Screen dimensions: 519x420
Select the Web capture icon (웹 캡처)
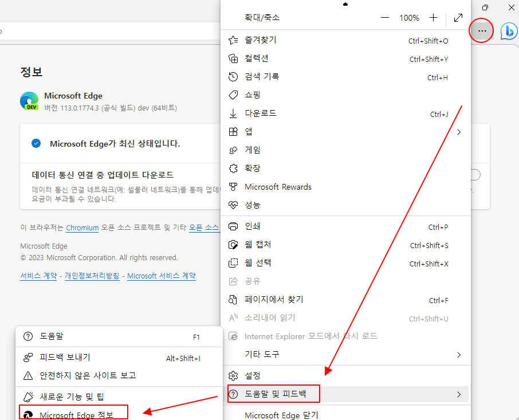(x=233, y=245)
